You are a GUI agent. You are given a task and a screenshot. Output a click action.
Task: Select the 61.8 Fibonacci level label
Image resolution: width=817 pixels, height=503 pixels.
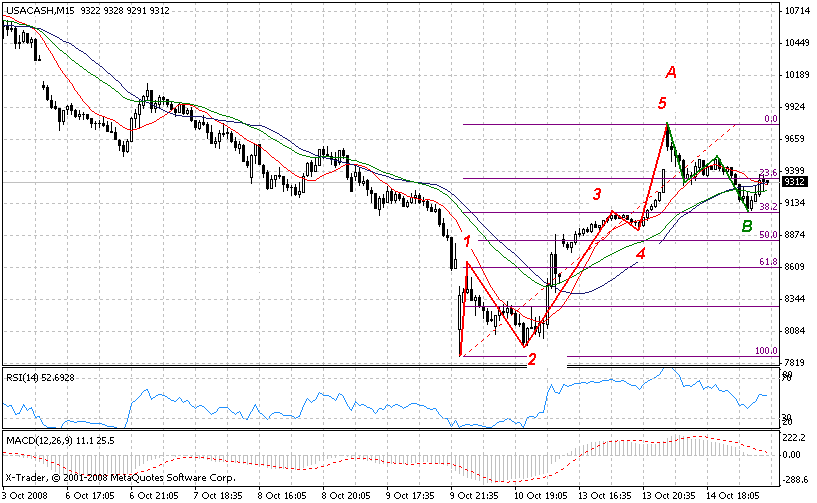point(768,262)
